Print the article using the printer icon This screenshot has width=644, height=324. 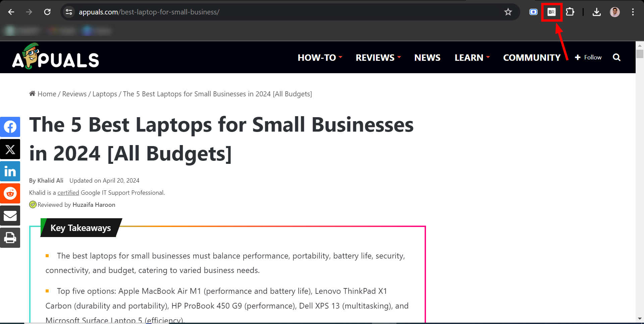10,238
